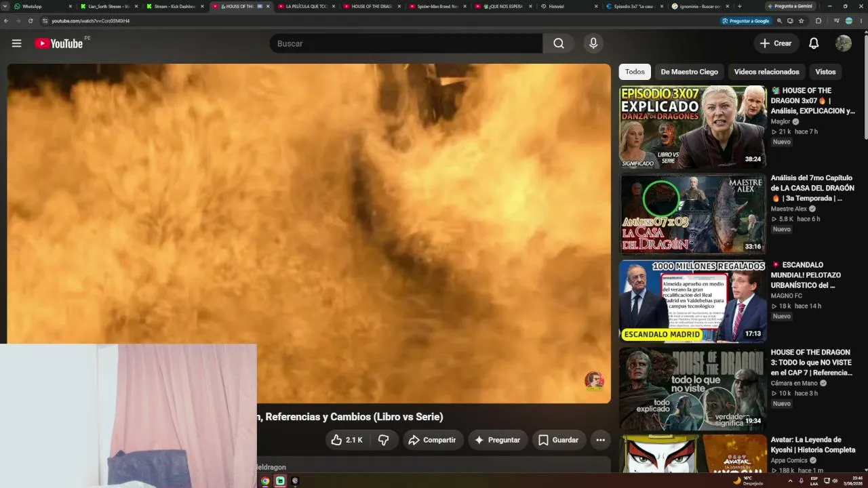Open the YouTube guide hamburger menu
Viewport: 868px width, 488px height.
(16, 43)
